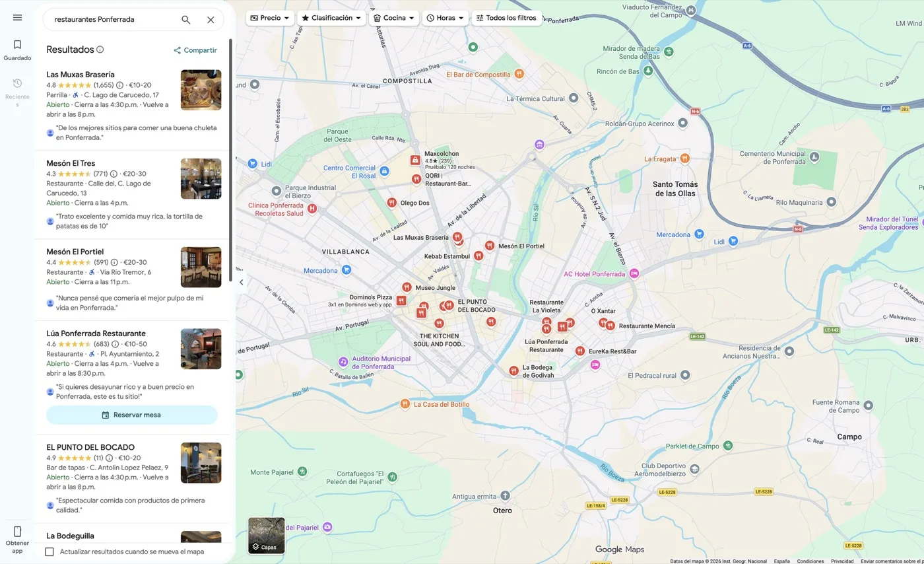Image resolution: width=924 pixels, height=564 pixels.
Task: Open the Mesón El Portiel result
Action: tap(133, 280)
